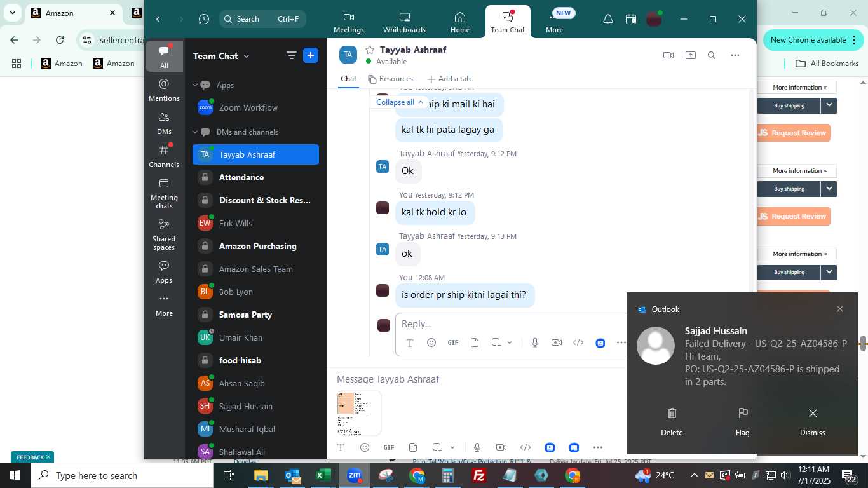The height and width of the screenshot is (488, 868).
Task: Click emoji icon in reply toolbar
Action: 431,342
